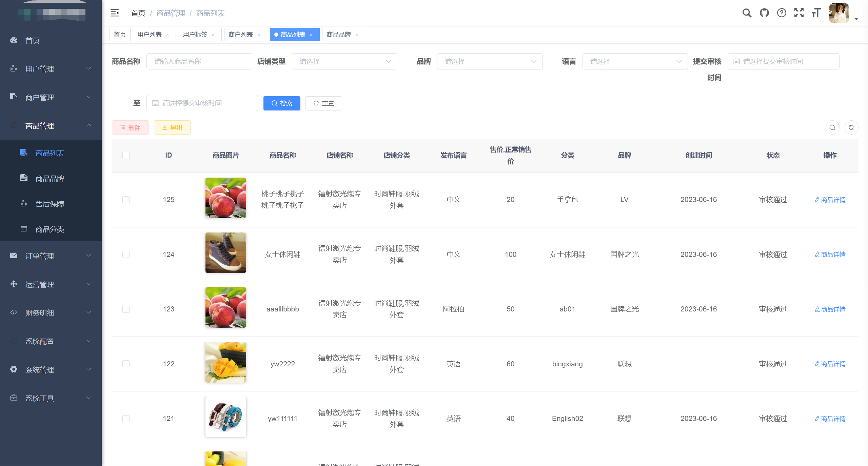
Task: Click the 商品分类 calendar icon in sidebar
Action: [24, 229]
